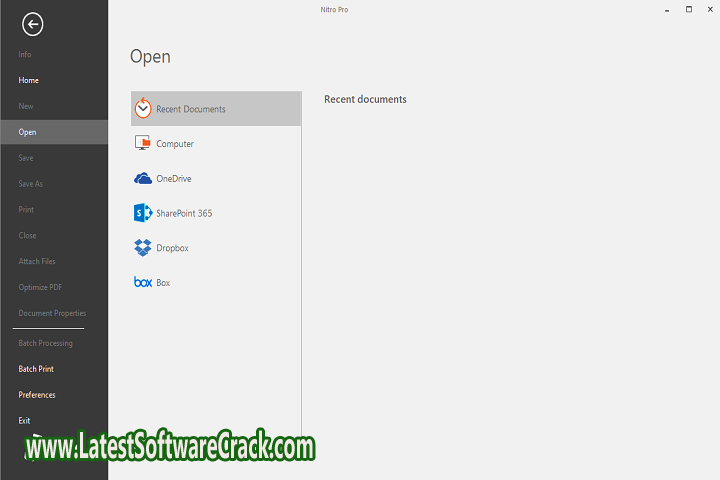Screen dimensions: 720x480
Task: Click the back arrow circle icon
Action: (x=33, y=24)
